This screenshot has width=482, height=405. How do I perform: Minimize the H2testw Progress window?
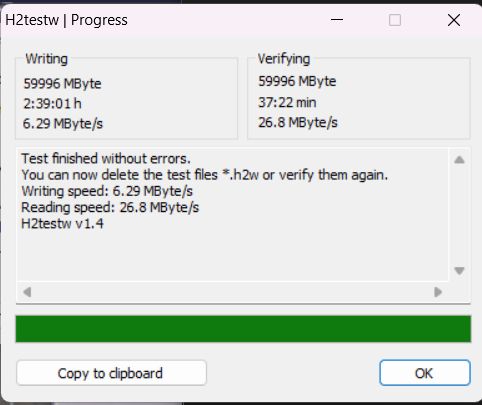[337, 20]
